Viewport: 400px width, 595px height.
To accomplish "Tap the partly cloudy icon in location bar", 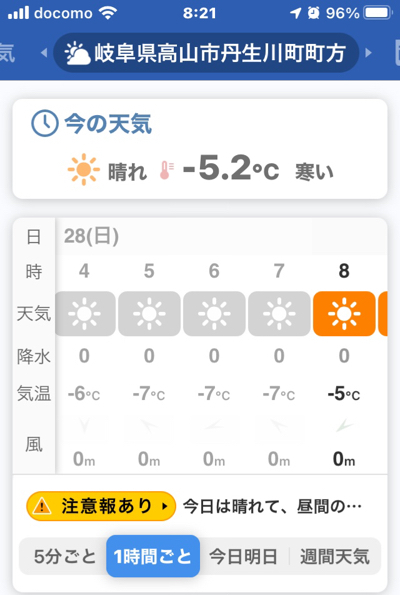I will pos(77,53).
